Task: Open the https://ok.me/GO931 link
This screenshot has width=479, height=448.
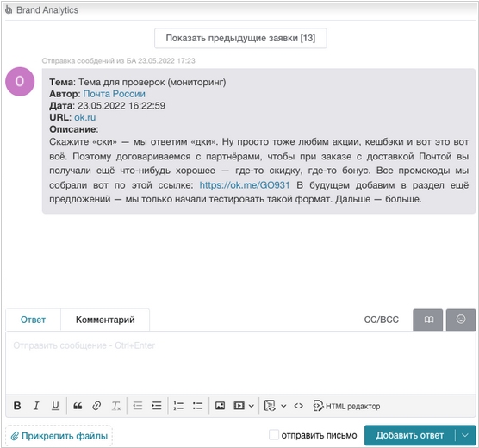Action: [x=245, y=185]
